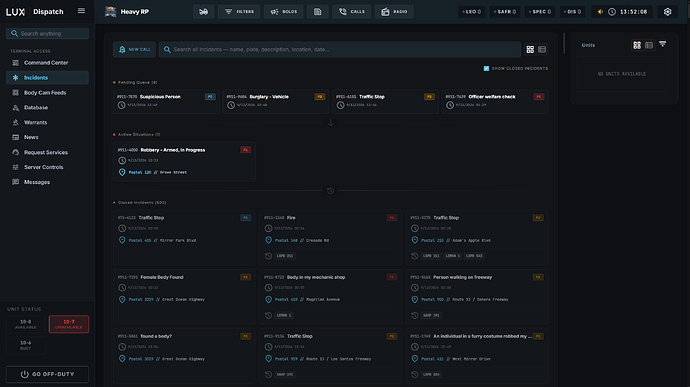The image size is (690, 387).
Task: Click down arrow below Pending Queue
Action: tap(330, 123)
